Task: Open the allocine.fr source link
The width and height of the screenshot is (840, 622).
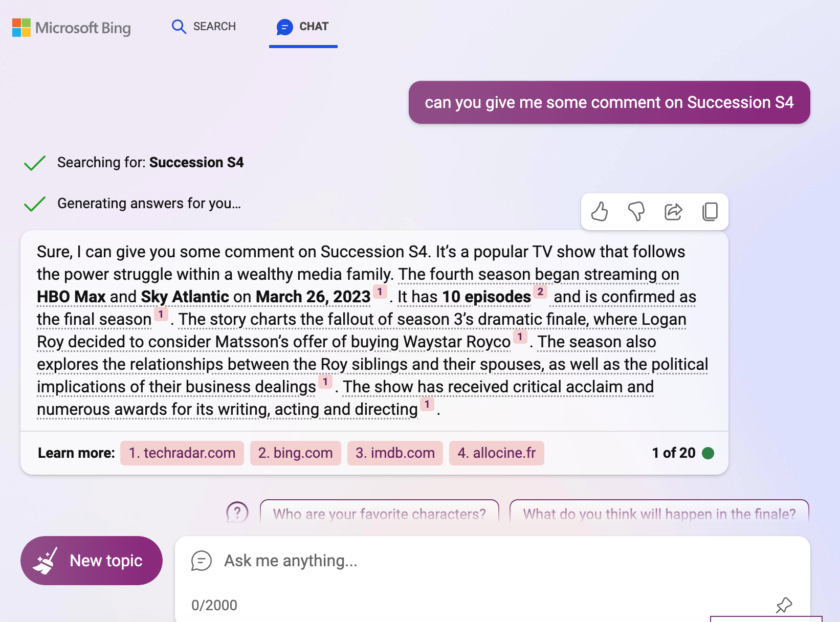Action: (x=496, y=453)
